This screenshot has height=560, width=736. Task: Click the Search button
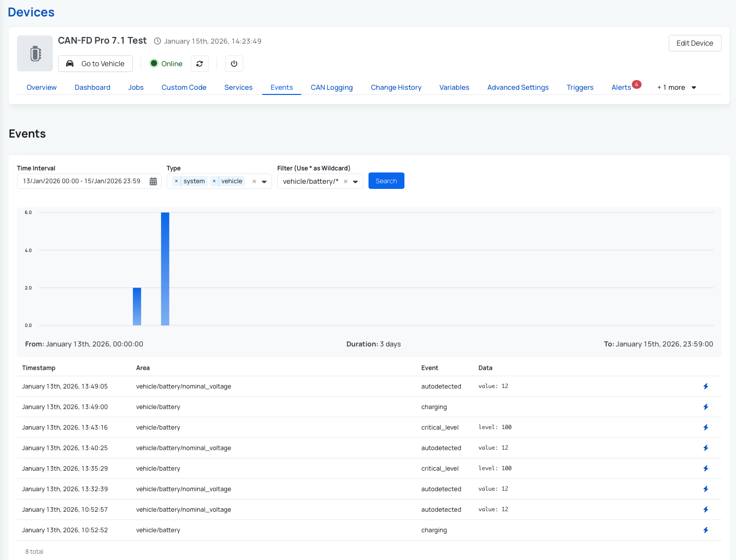click(386, 181)
